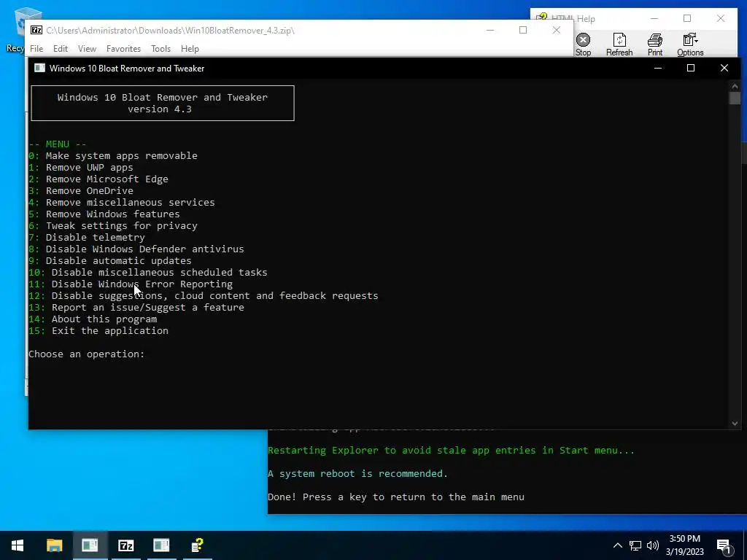Open File menu in 7-Zip window
This screenshot has height=560, width=747.
pos(36,49)
